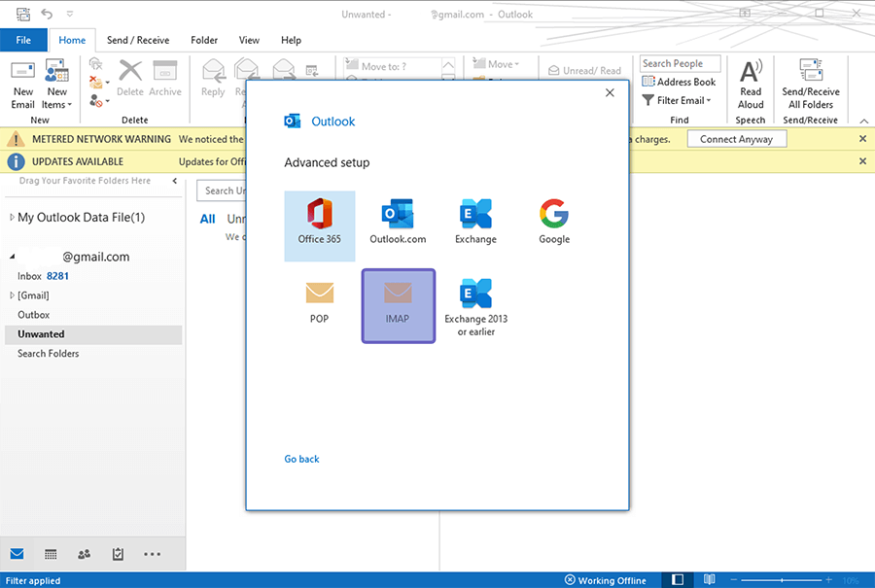Switch to the Home tab
This screenshot has width=875, height=588.
point(72,40)
